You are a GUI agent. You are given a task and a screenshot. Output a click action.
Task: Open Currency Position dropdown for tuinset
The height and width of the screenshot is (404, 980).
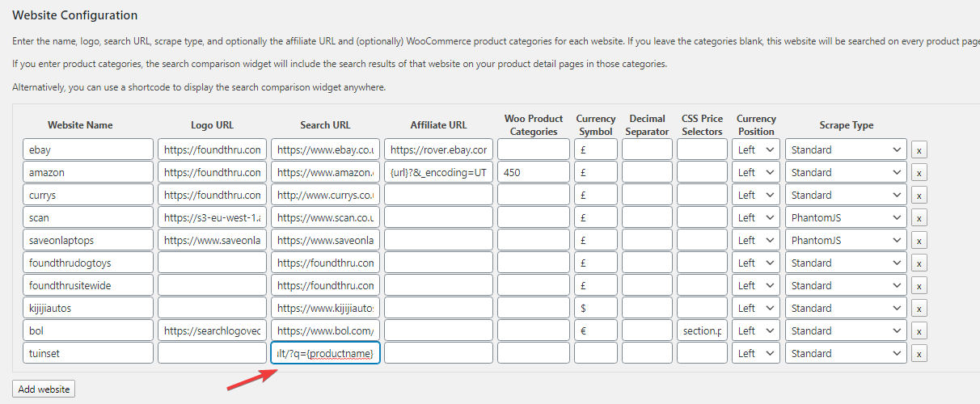pyautogui.click(x=756, y=353)
